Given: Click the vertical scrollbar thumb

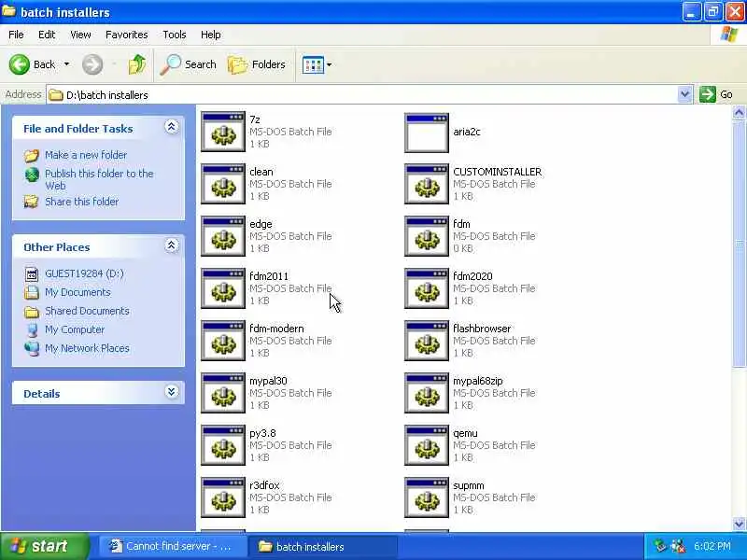Looking at the screenshot, I should 739,244.
